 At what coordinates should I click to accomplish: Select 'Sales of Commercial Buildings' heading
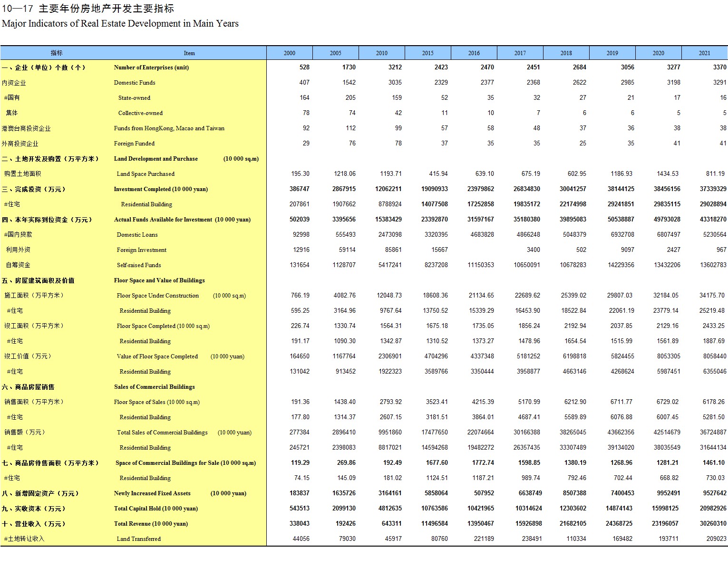pos(155,387)
